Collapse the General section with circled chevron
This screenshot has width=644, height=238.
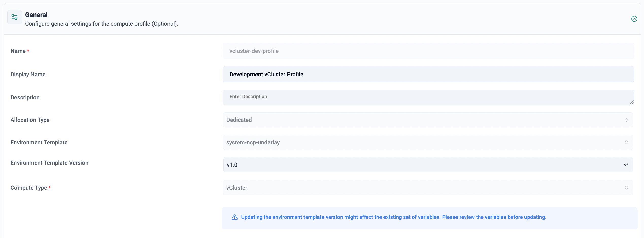(x=634, y=19)
